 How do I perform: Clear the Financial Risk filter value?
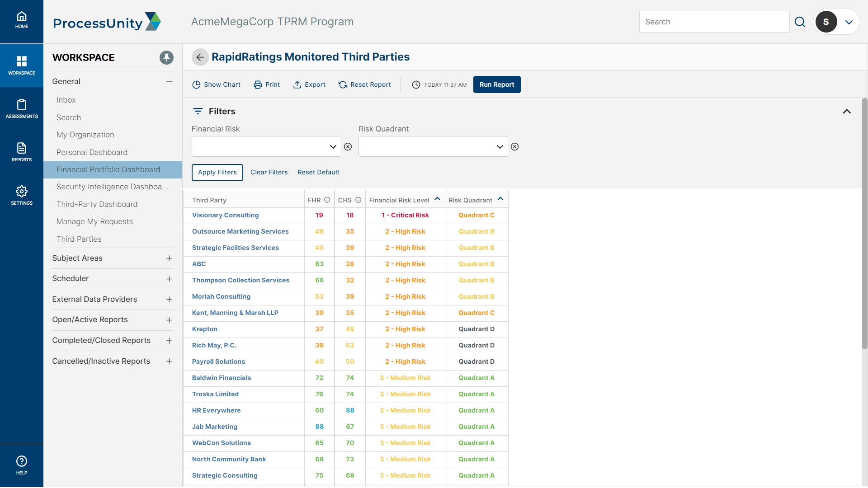348,146
